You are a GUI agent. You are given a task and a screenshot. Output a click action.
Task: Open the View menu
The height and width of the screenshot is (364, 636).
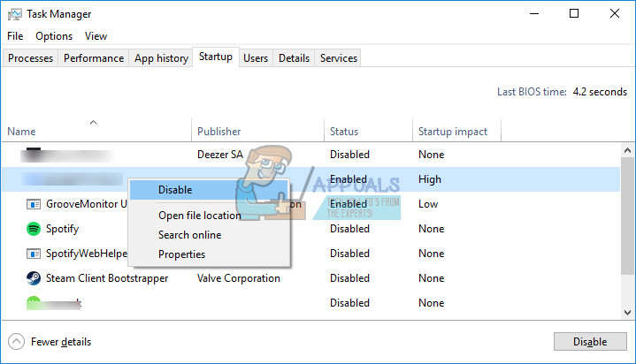point(96,36)
